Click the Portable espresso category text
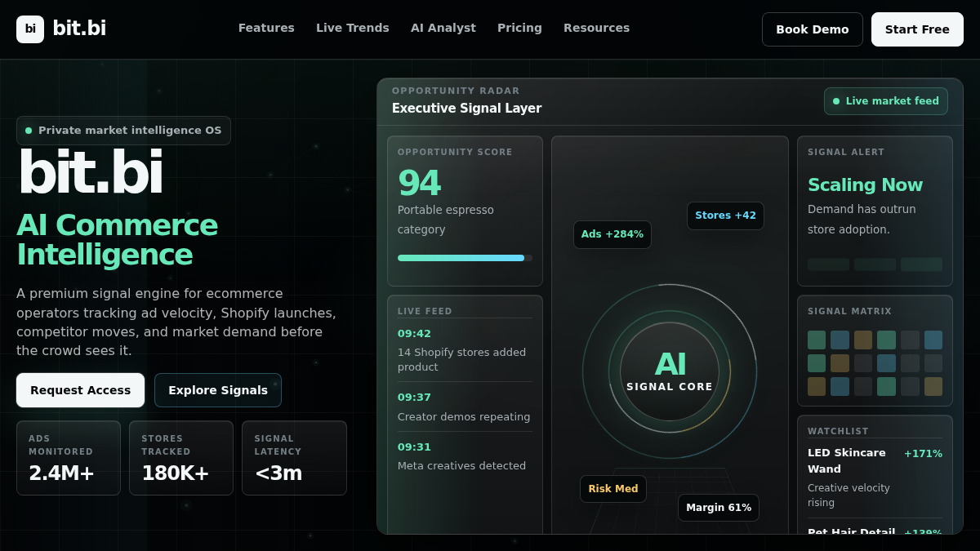 coord(446,220)
